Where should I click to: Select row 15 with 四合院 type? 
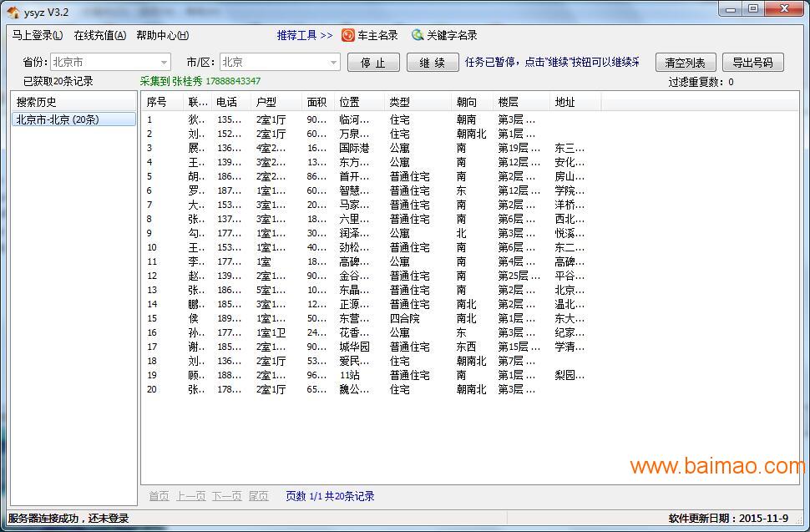[x=404, y=318]
